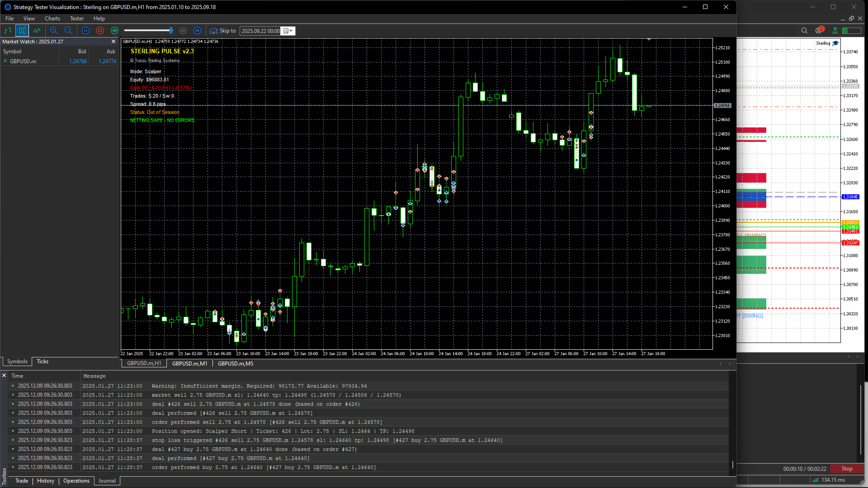Viewport: 868px width, 488px height.
Task: Adjust the visualization speed slider
Action: click(171, 31)
